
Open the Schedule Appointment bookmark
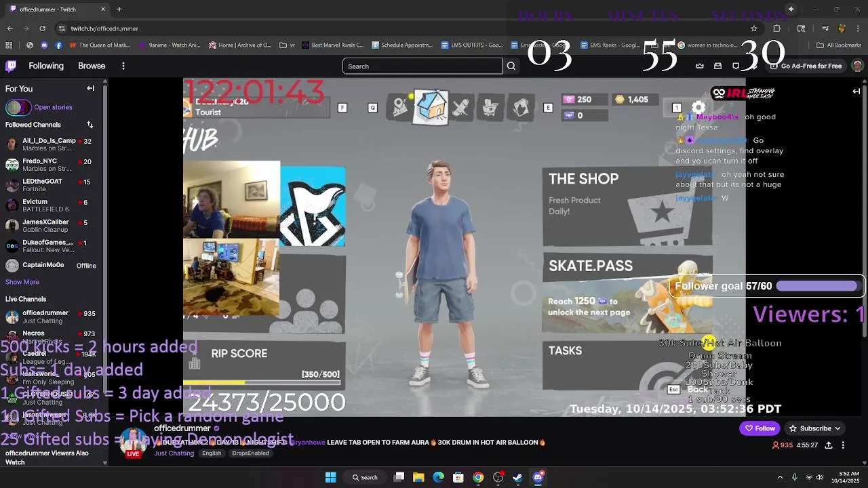point(402,45)
